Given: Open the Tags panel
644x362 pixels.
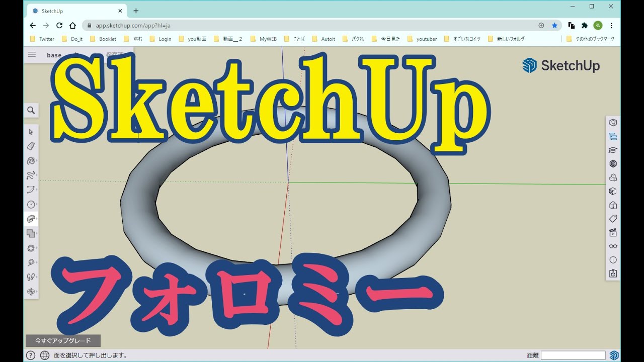Looking at the screenshot, I should 613,219.
